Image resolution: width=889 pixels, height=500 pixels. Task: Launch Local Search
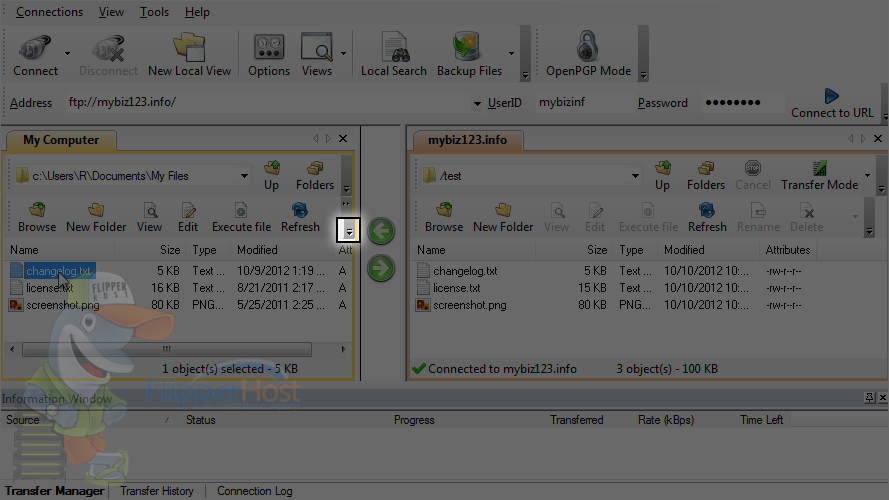pyautogui.click(x=393, y=56)
